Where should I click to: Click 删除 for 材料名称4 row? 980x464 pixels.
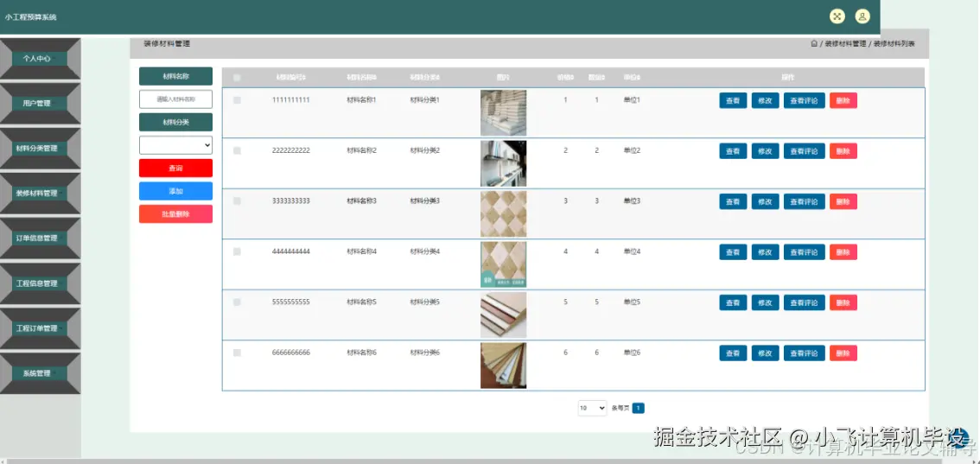(843, 252)
